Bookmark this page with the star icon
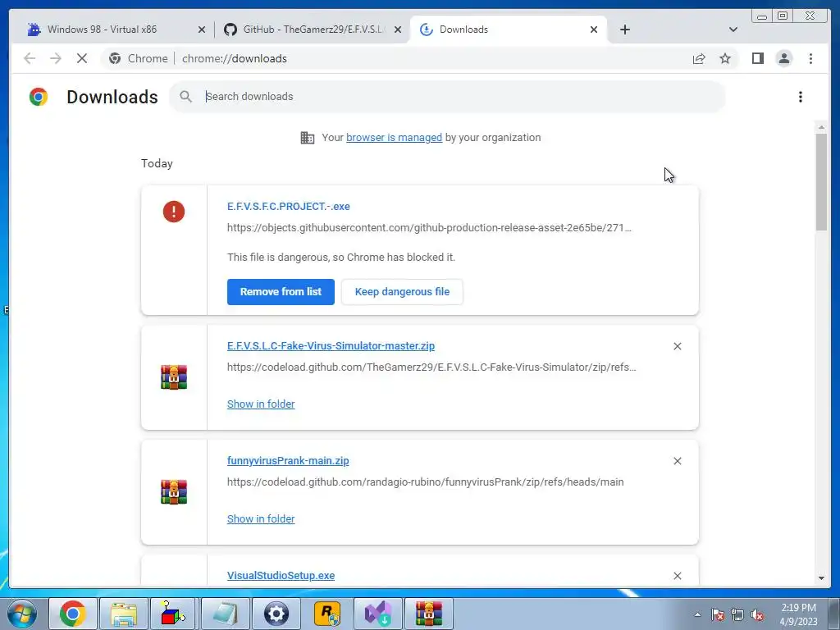840x630 pixels. 725,58
